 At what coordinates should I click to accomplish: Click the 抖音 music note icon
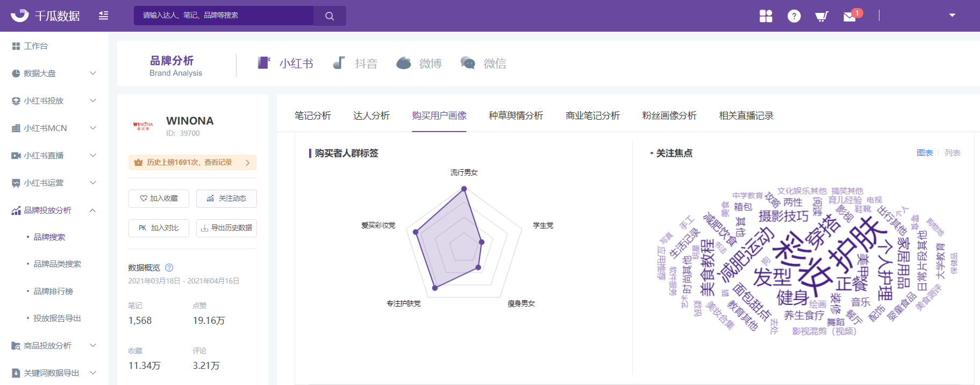tap(339, 63)
